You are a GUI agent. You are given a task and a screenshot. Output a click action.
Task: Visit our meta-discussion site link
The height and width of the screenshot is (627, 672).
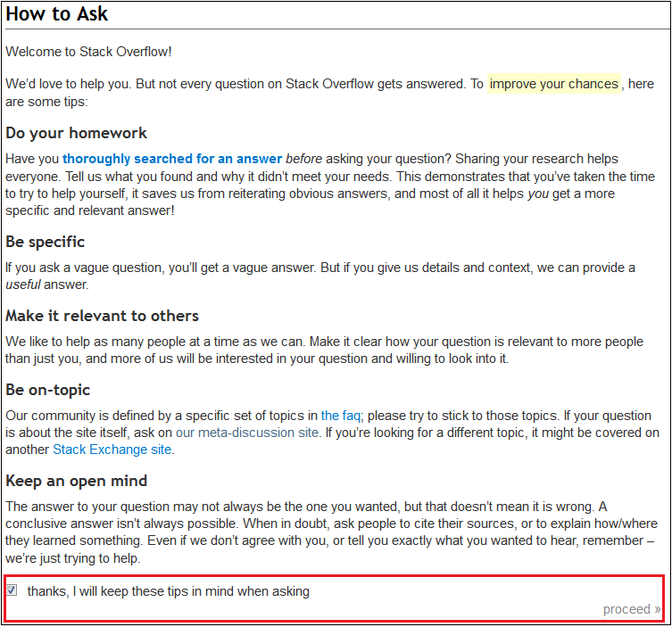click(247, 433)
